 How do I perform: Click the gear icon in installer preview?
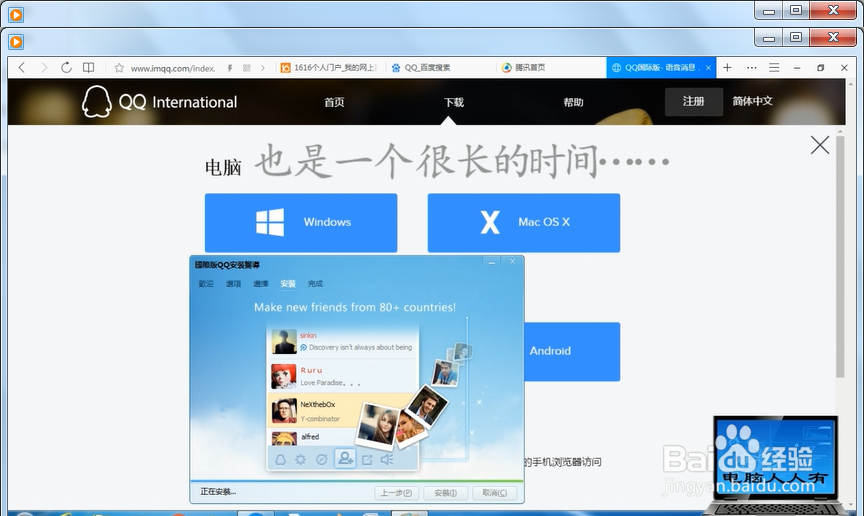(300, 459)
